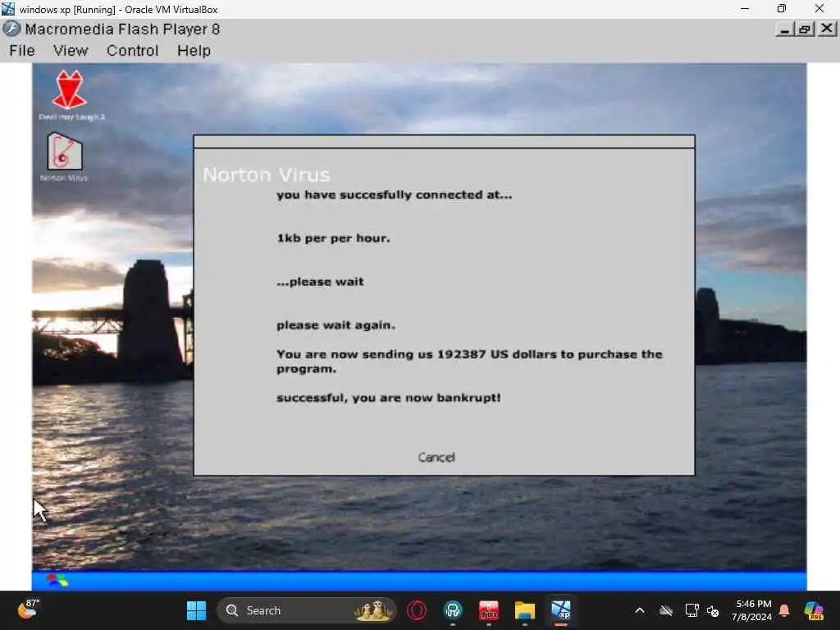Click the Macromedia Flash Player title icon
Image resolution: width=840 pixels, height=630 pixels.
pyautogui.click(x=11, y=29)
